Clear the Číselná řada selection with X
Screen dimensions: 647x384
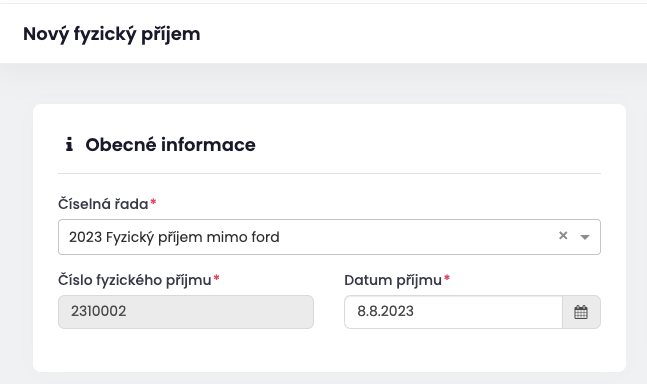click(563, 236)
